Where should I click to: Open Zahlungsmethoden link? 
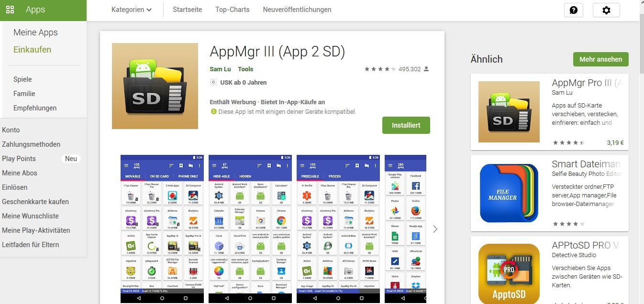coord(31,144)
